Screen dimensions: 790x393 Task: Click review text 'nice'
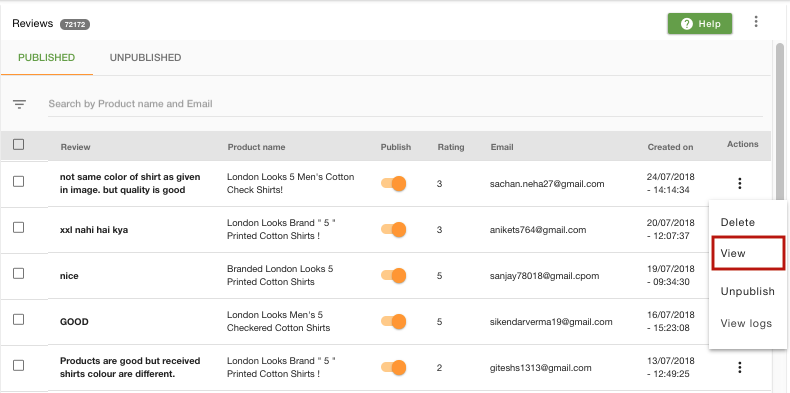point(69,276)
